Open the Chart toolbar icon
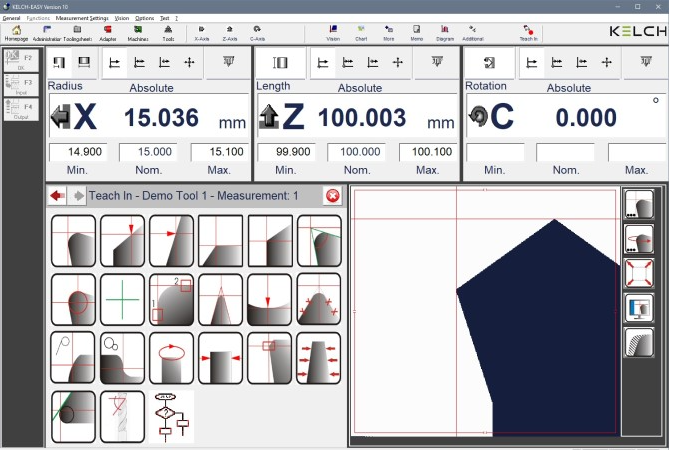The height and width of the screenshot is (450, 675). click(361, 33)
